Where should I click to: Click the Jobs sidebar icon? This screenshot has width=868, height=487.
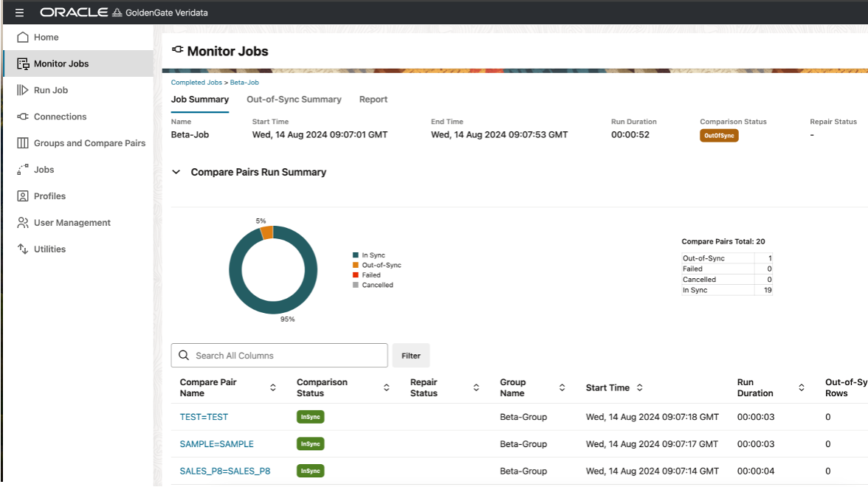click(23, 170)
